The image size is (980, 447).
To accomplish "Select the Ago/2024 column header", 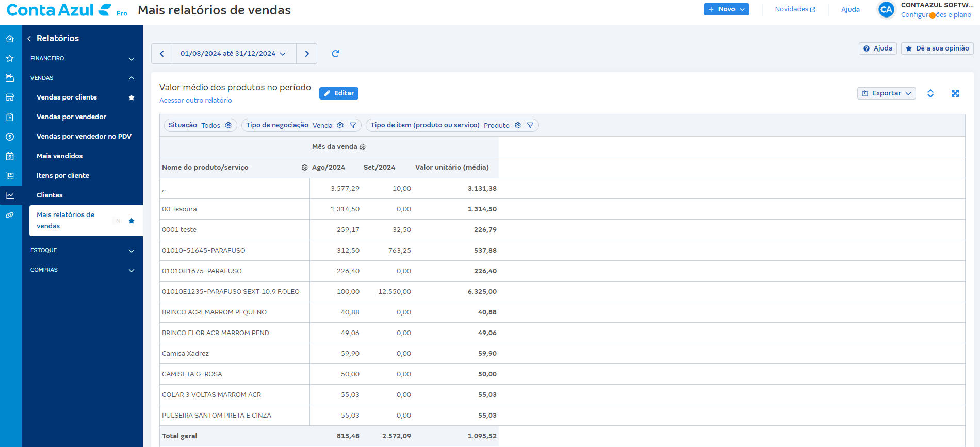I will (x=329, y=168).
